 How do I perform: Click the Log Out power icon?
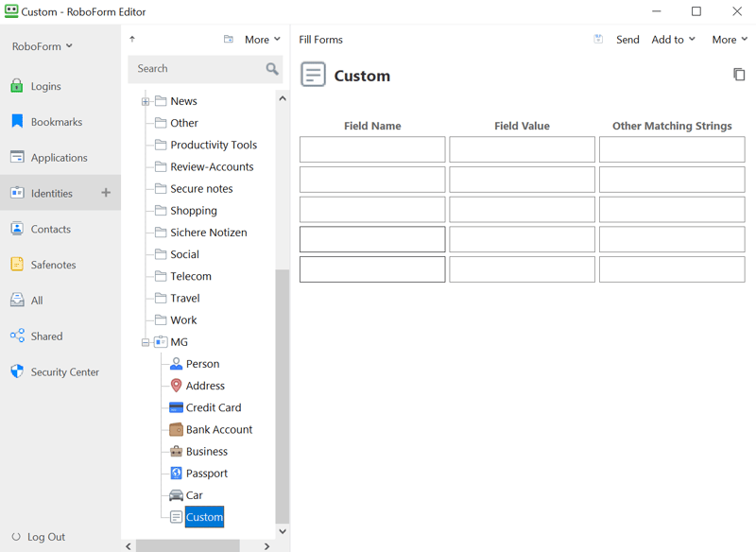tap(16, 537)
